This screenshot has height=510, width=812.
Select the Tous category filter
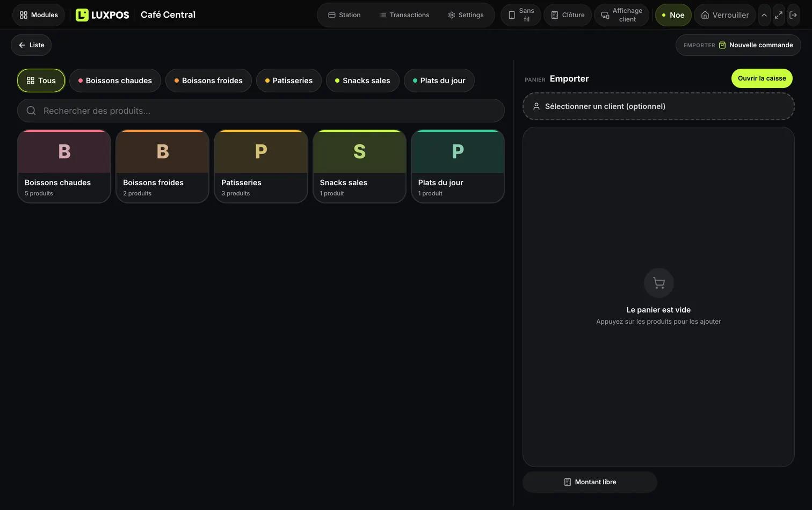click(x=41, y=81)
